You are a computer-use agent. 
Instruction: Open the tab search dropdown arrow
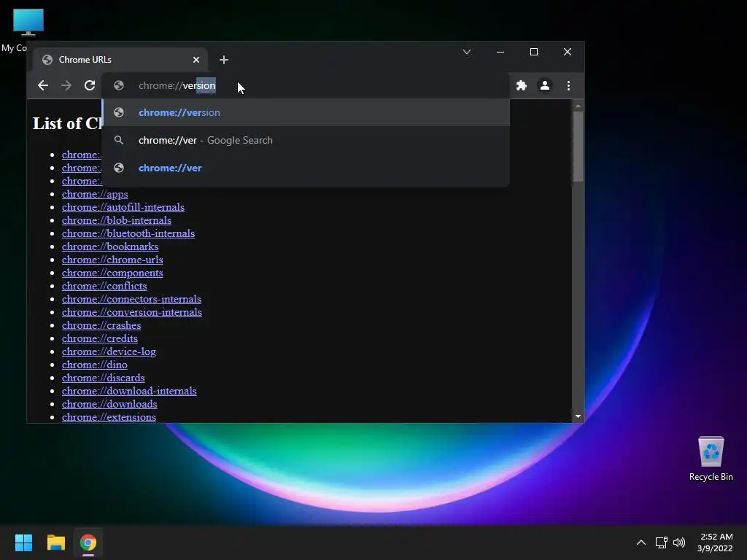click(467, 52)
